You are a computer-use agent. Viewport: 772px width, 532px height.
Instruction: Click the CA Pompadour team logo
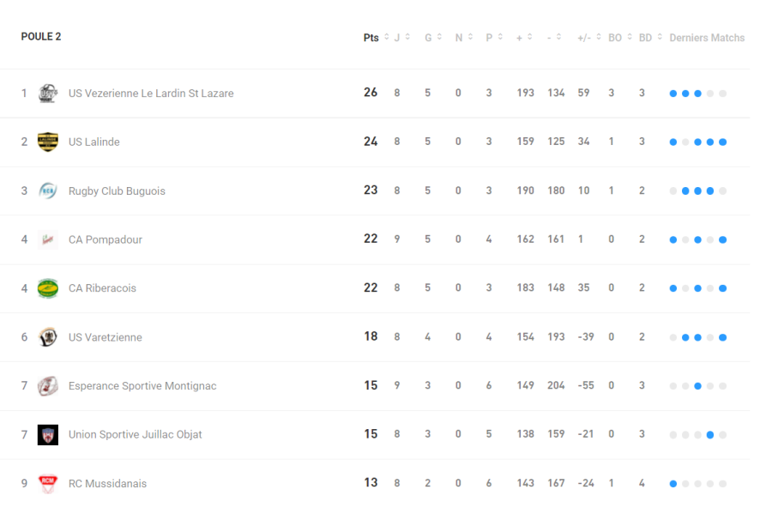click(x=48, y=239)
